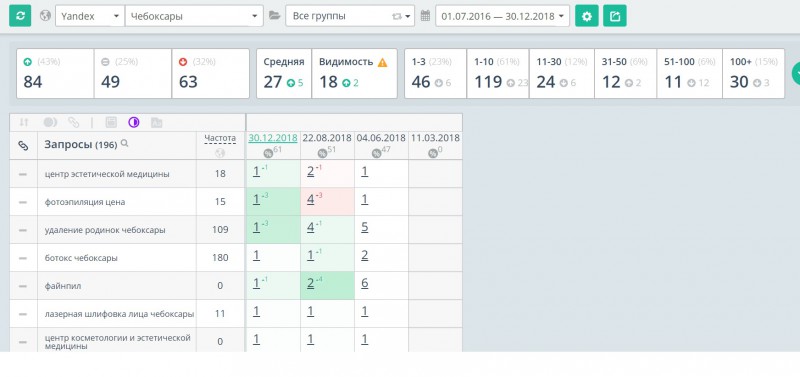Click the sort arrows icon in table toolbar
This screenshot has height=377, width=800.
point(23,122)
